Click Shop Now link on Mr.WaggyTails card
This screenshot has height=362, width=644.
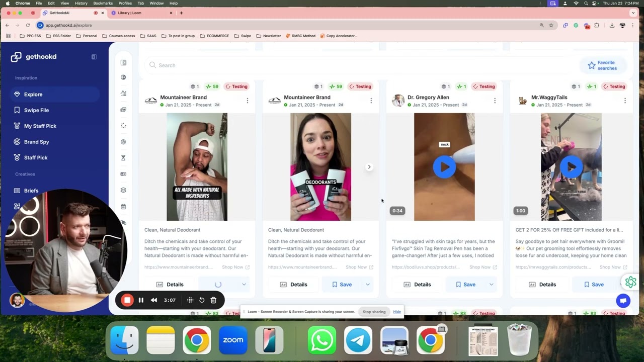[x=613, y=267]
